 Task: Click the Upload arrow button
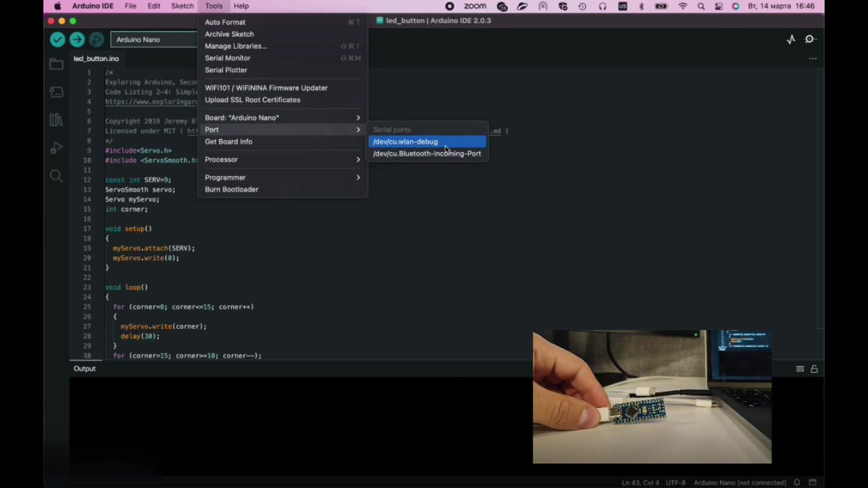click(77, 40)
